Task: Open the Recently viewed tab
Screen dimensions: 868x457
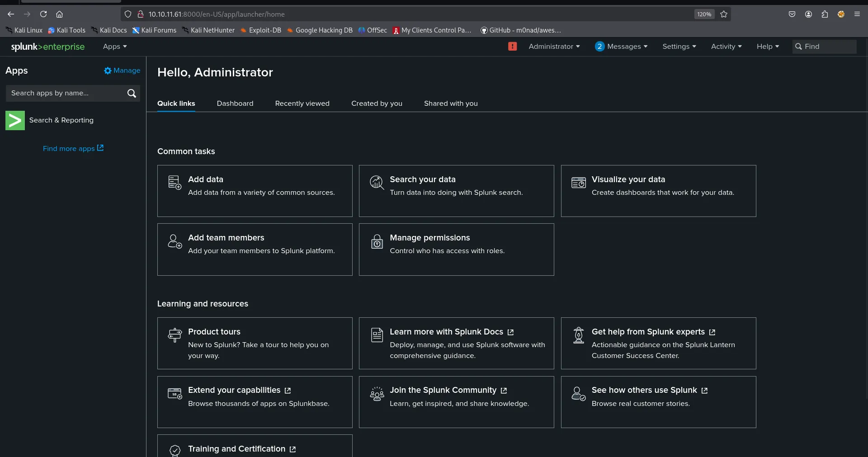Action: click(302, 104)
